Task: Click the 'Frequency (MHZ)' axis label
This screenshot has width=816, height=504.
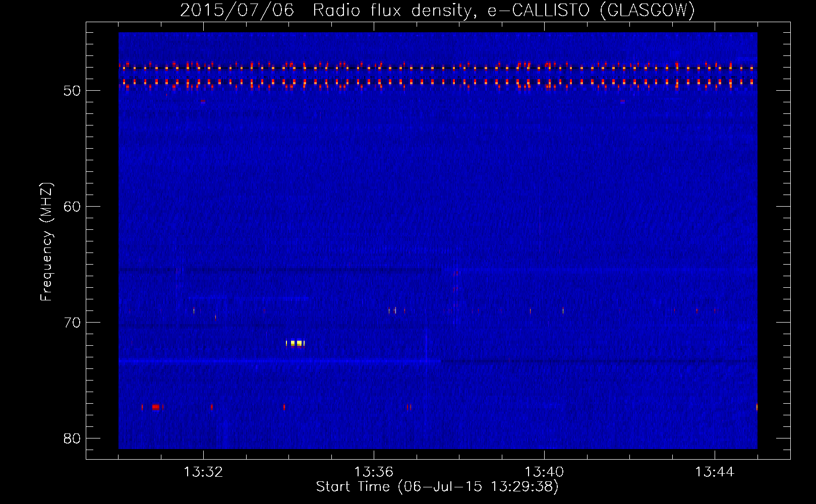Action: pyautogui.click(x=46, y=242)
